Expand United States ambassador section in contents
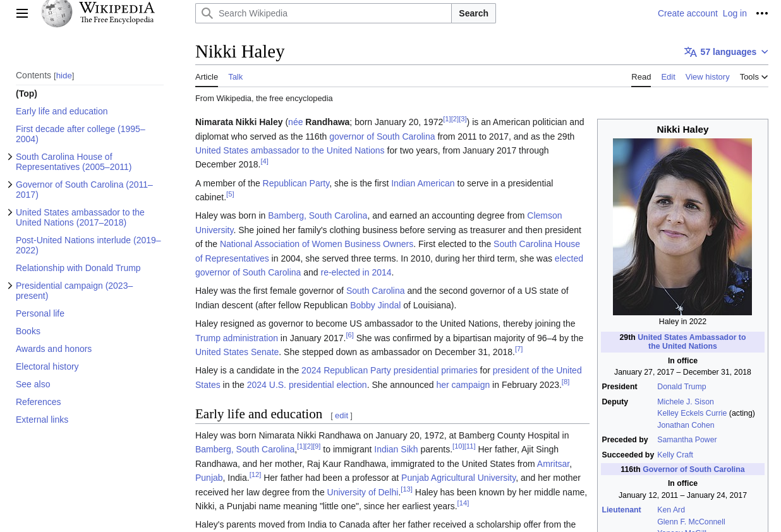781x532 pixels. coord(10,212)
